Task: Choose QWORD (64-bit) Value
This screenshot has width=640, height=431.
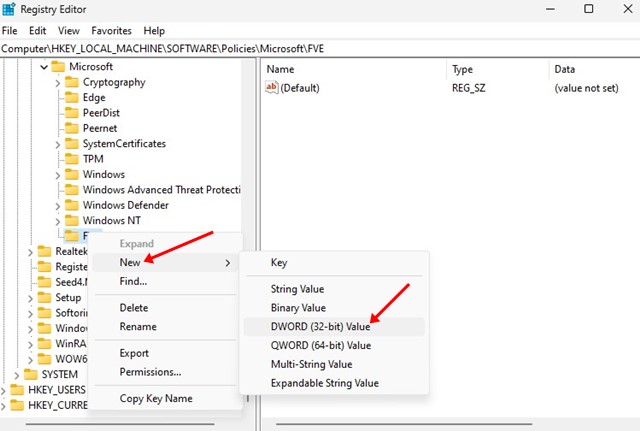Action: pyautogui.click(x=320, y=345)
